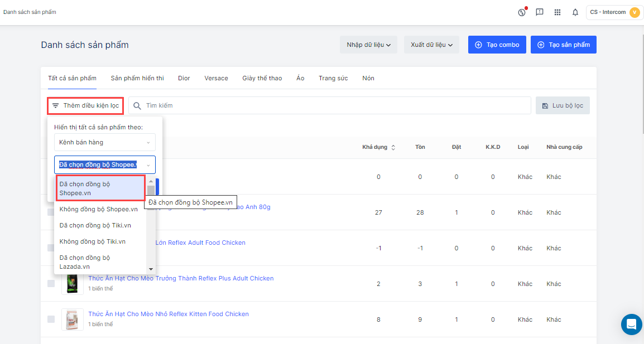Click the Tạo sản phẩm button

click(563, 45)
